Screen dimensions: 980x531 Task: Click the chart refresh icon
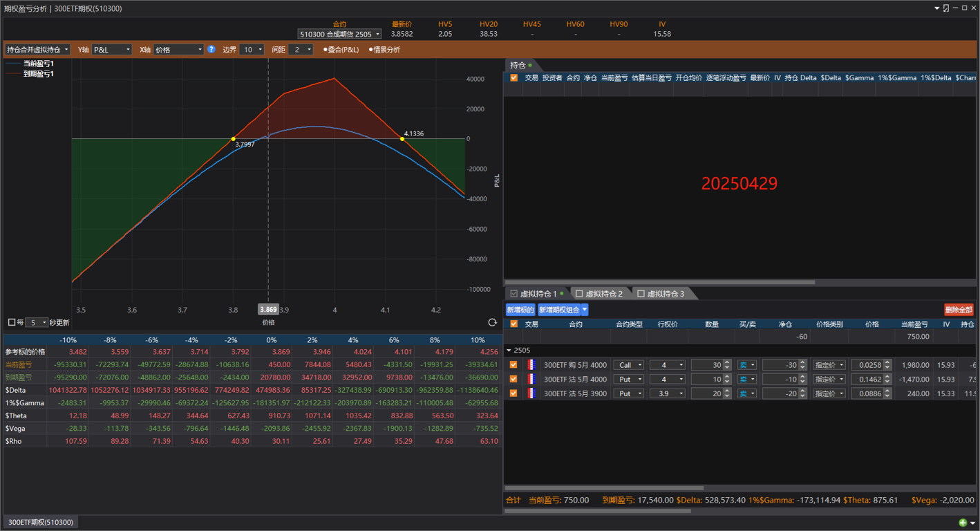click(492, 323)
